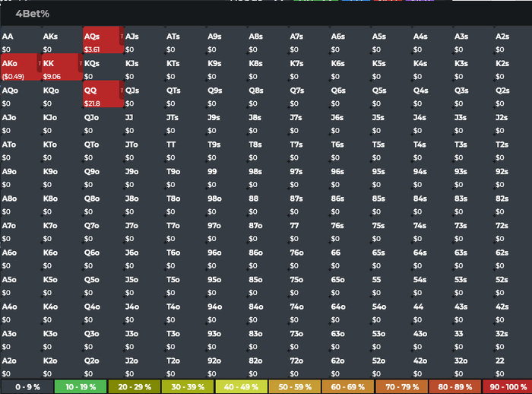Select the A2s hand cell
The image size is (532, 394).
pos(513,40)
